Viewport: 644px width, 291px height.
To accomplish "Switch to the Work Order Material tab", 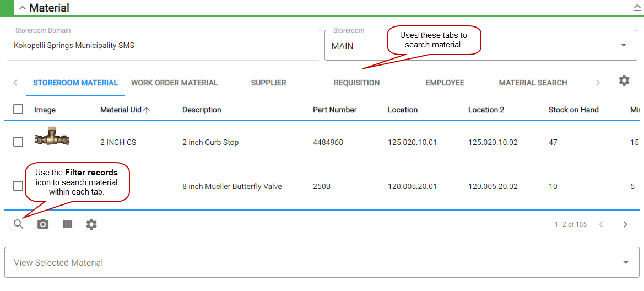I will click(174, 83).
